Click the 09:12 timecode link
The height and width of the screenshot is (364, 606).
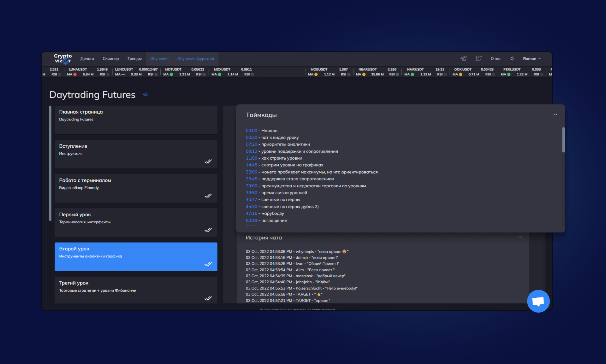click(251, 151)
